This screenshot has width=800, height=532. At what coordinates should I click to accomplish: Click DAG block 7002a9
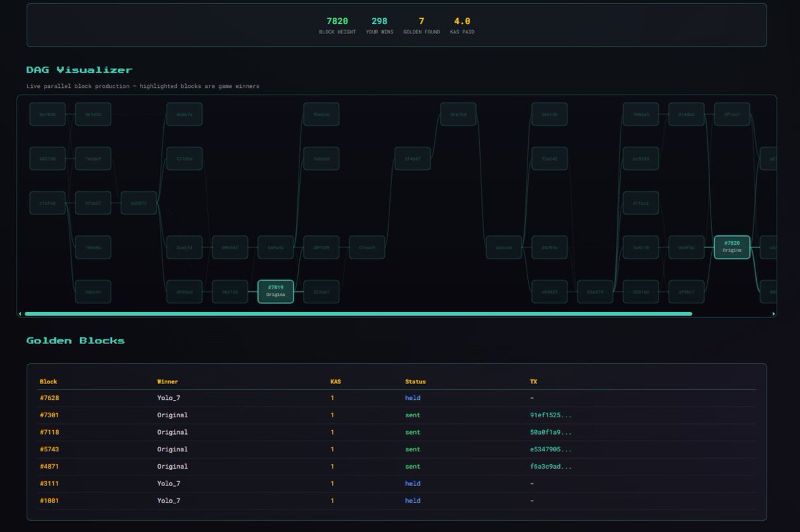(641, 114)
